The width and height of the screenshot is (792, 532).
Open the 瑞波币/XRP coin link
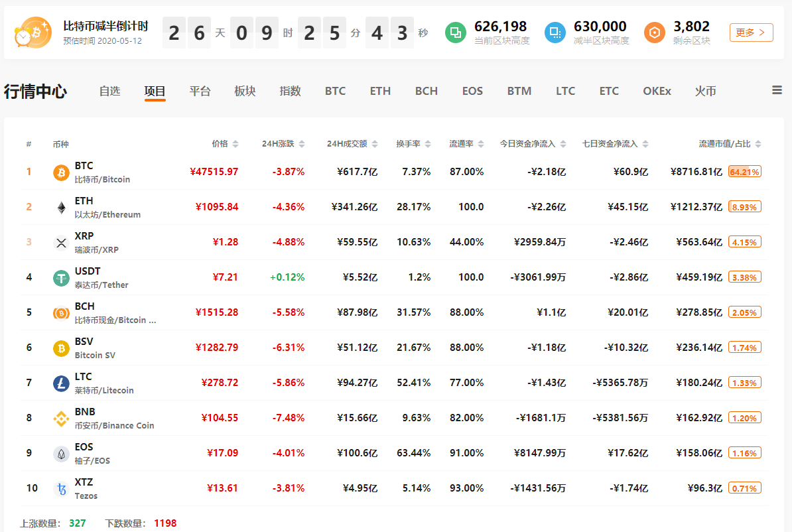click(96, 249)
